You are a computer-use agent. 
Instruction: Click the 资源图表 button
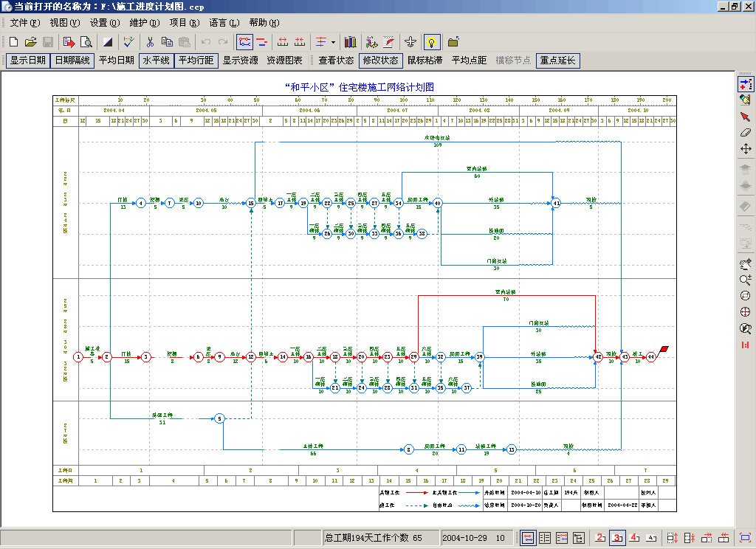pyautogui.click(x=284, y=61)
